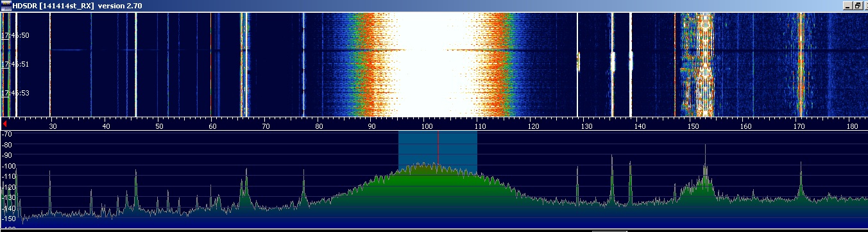Click the 17:46:51 waterfall timestamp
This screenshot has height=232, width=868.
coord(15,65)
